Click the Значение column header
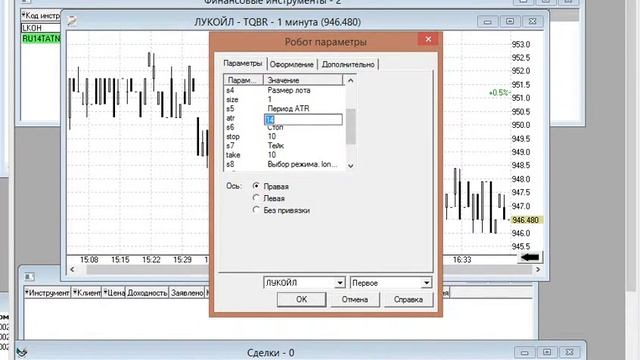Viewport: 640px width, 360px height. pos(303,80)
